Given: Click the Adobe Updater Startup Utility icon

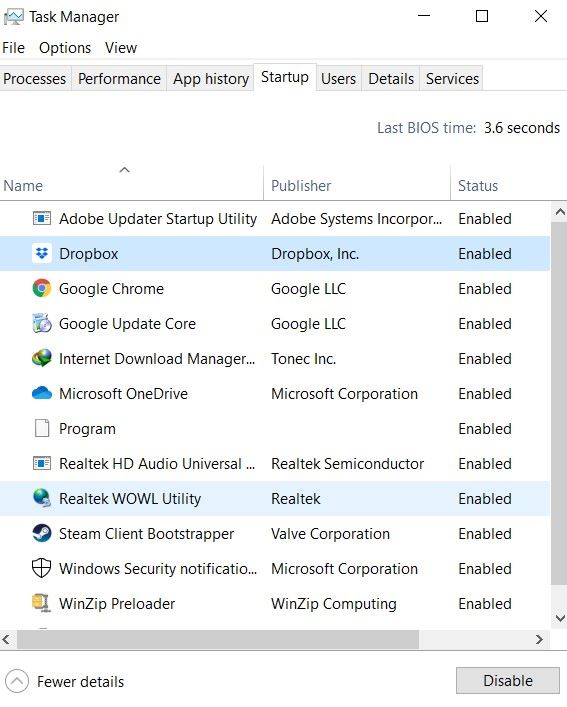Looking at the screenshot, I should [x=42, y=219].
